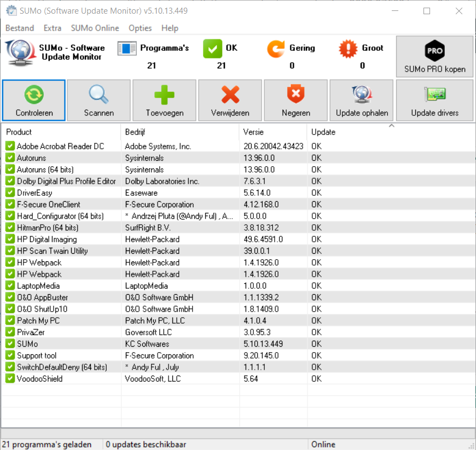This screenshot has height=450, width=476.
Task: Sort by the Update column header
Action: (x=391, y=132)
